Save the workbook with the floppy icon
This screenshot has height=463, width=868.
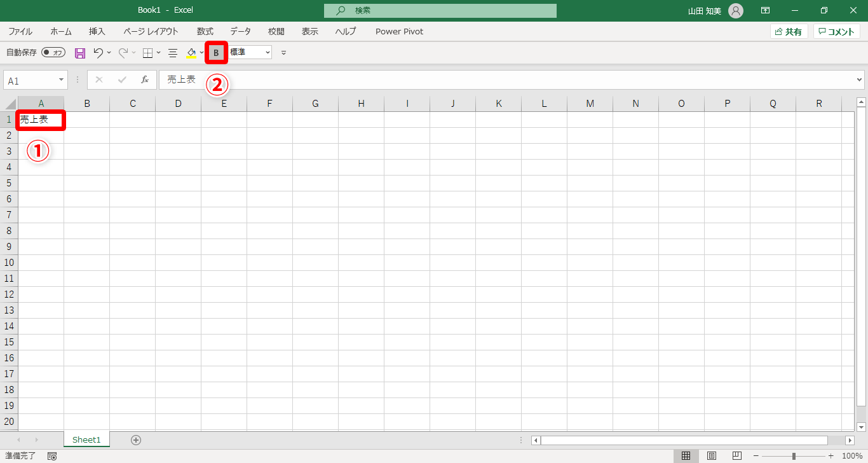click(x=80, y=53)
